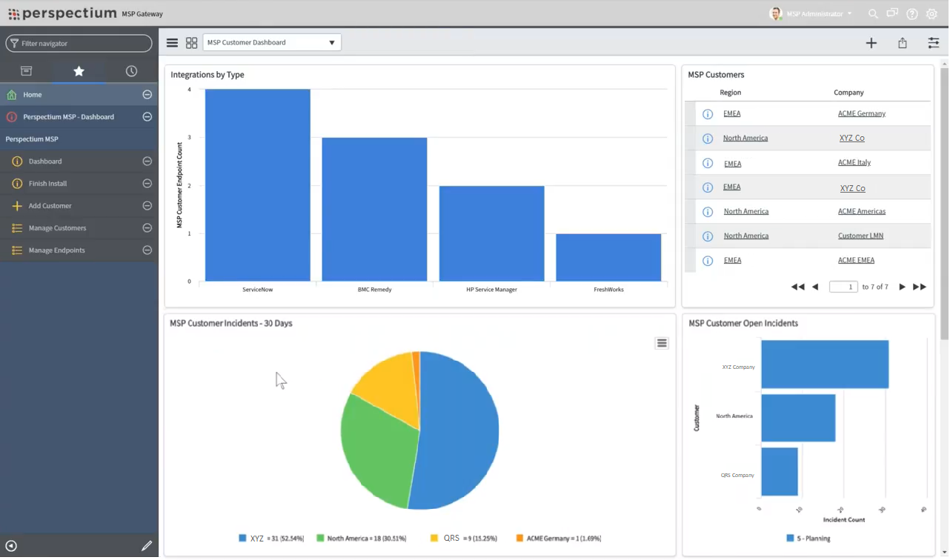Remove Perspectium MSP - Dashboard favorite minus icon

point(147,117)
